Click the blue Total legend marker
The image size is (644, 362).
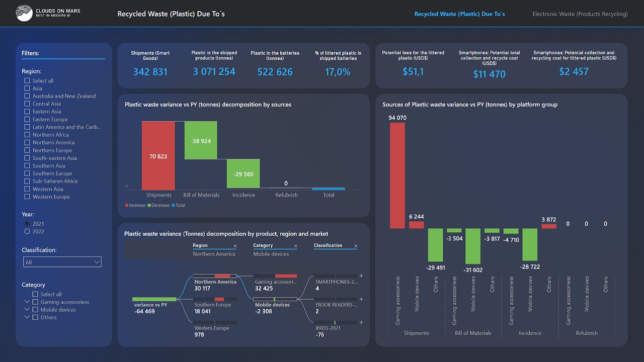tap(174, 205)
